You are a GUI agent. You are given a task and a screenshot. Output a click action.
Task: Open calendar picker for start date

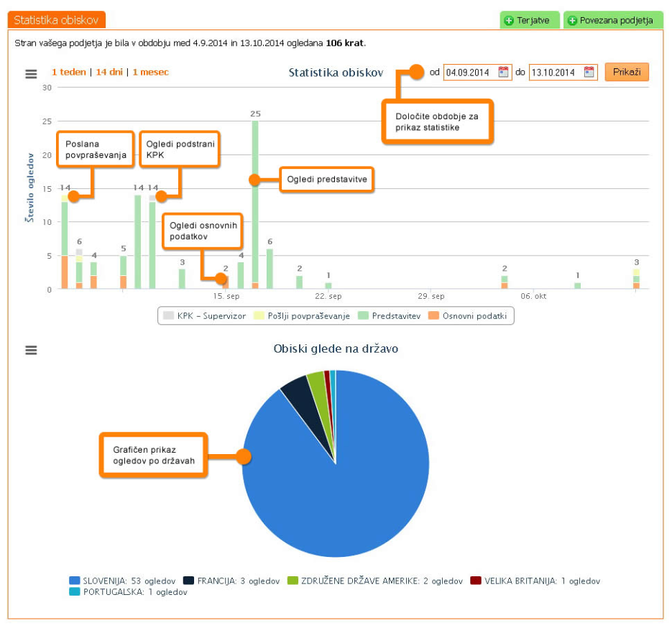pos(504,73)
